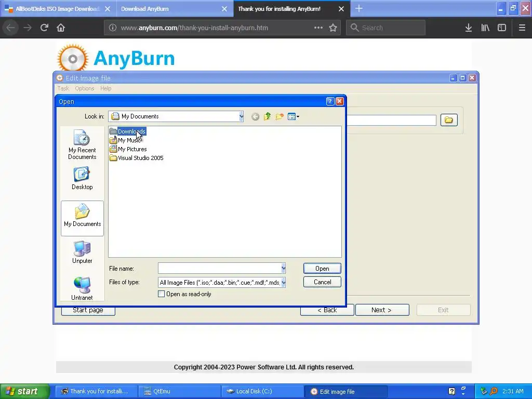Viewport: 532px width, 399px height.
Task: Click the Open button in dialog
Action: click(x=322, y=269)
